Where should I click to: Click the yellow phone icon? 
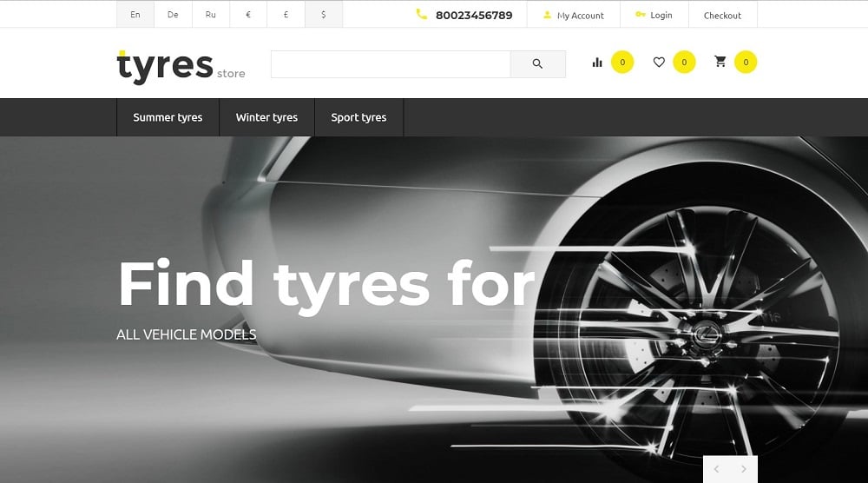point(421,15)
